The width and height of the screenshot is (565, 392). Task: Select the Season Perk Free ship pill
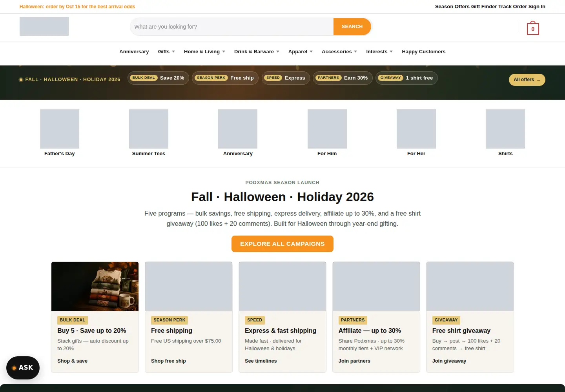[x=225, y=78]
